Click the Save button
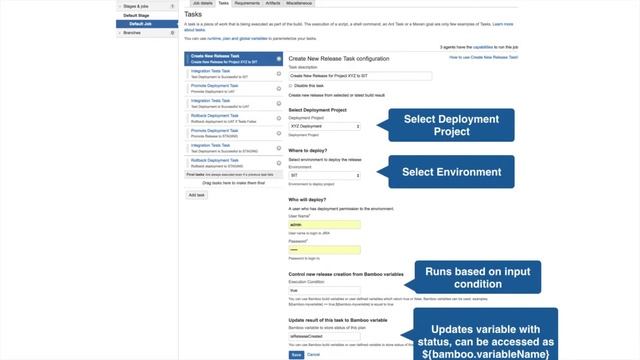 [x=296, y=355]
